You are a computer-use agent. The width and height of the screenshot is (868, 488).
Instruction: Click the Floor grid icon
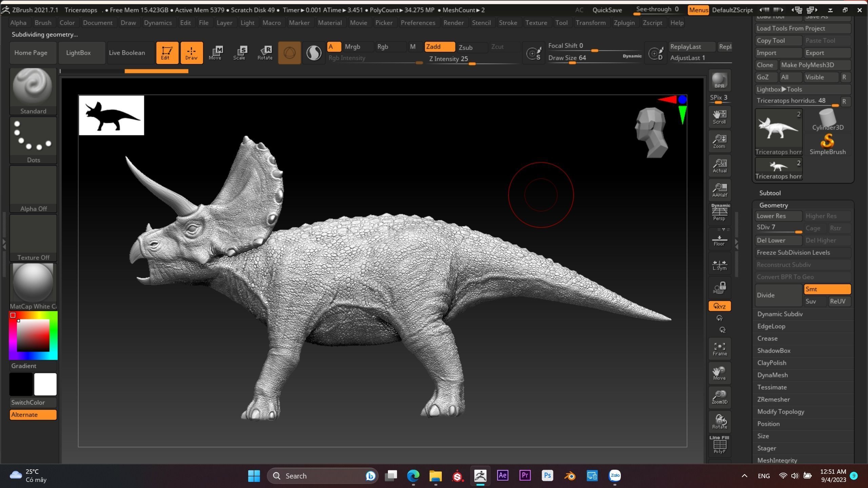pos(719,240)
